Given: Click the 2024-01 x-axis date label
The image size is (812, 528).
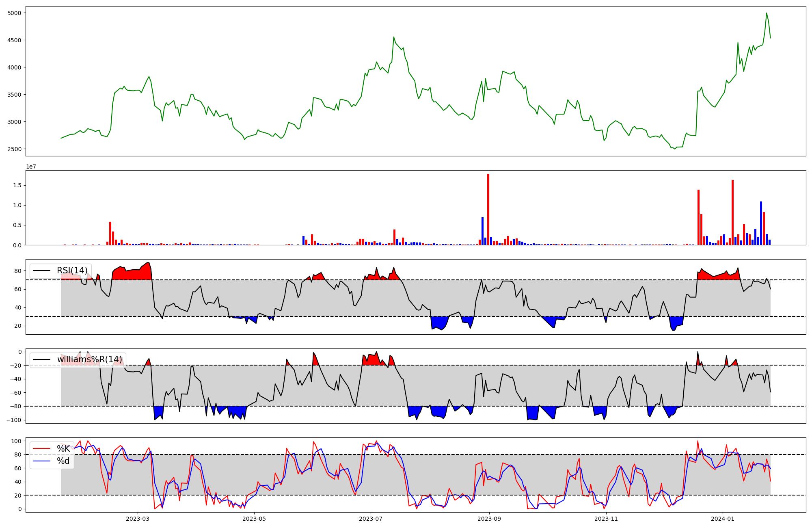Looking at the screenshot, I should click(723, 519).
